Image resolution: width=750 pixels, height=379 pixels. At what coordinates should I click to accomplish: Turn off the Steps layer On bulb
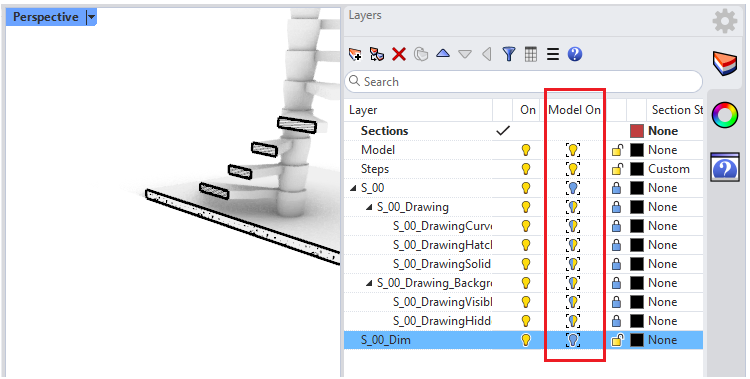tap(526, 169)
